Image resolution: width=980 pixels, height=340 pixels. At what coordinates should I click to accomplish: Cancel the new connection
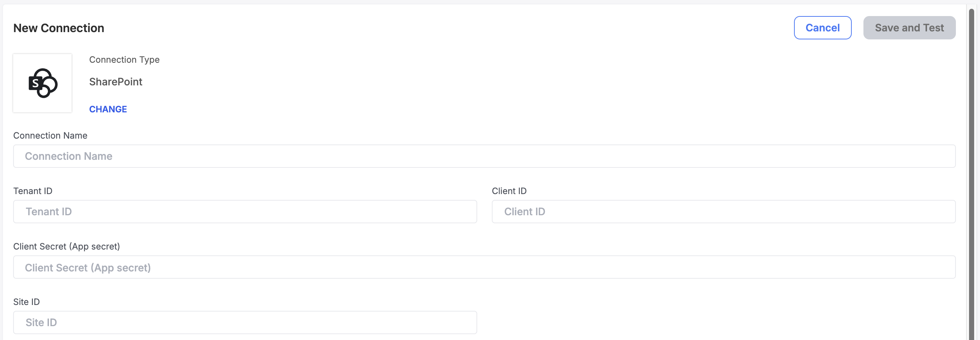coord(823,28)
